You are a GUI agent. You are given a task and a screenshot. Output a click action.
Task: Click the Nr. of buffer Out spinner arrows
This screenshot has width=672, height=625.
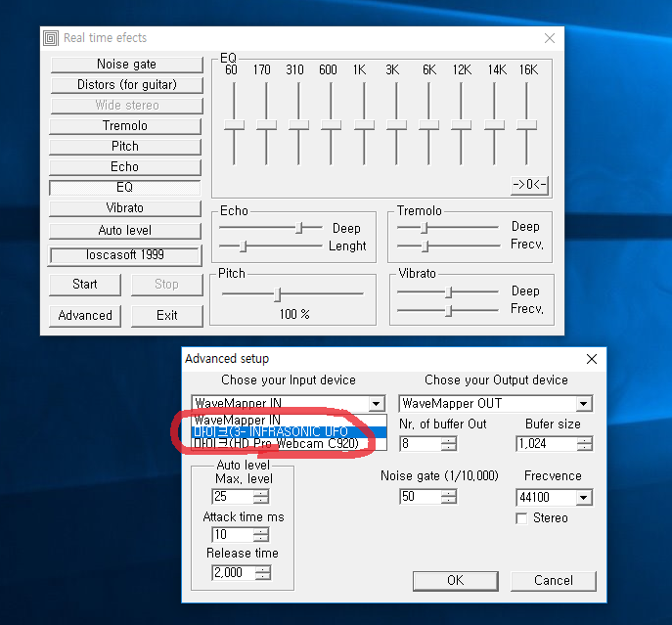449,444
